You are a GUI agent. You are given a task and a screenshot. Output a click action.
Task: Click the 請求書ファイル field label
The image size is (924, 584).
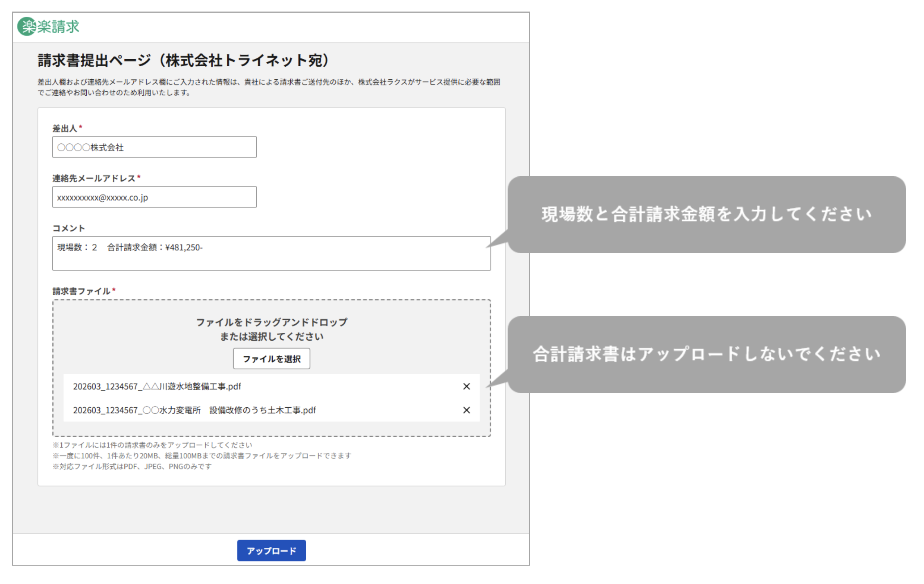[81, 291]
